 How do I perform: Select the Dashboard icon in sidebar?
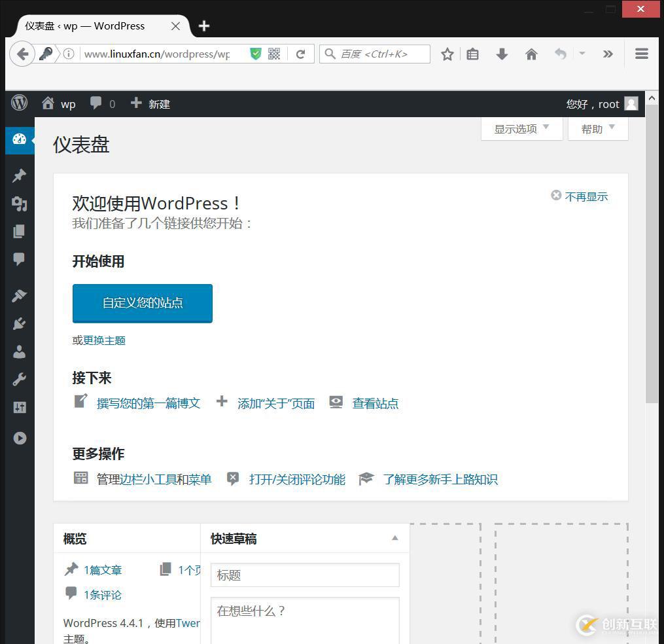[20, 140]
